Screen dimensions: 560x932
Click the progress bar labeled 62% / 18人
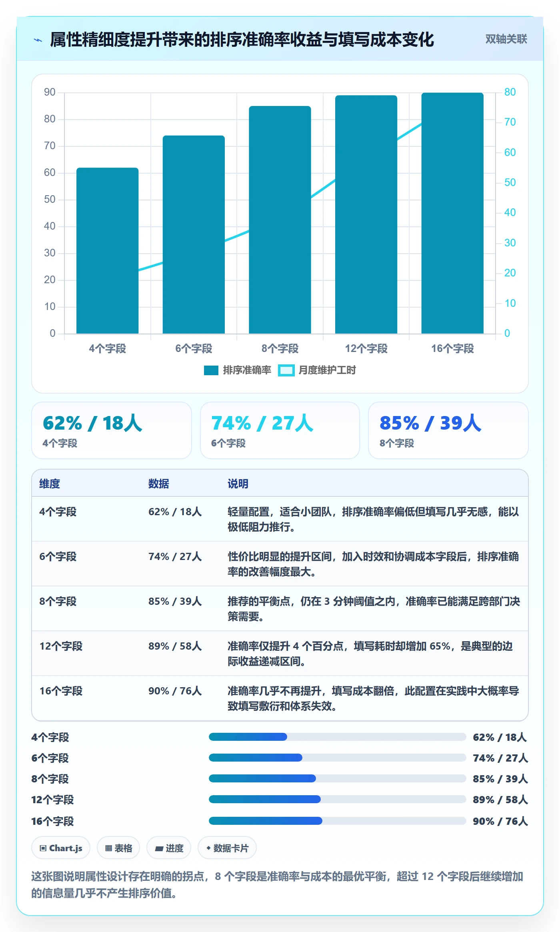point(338,737)
